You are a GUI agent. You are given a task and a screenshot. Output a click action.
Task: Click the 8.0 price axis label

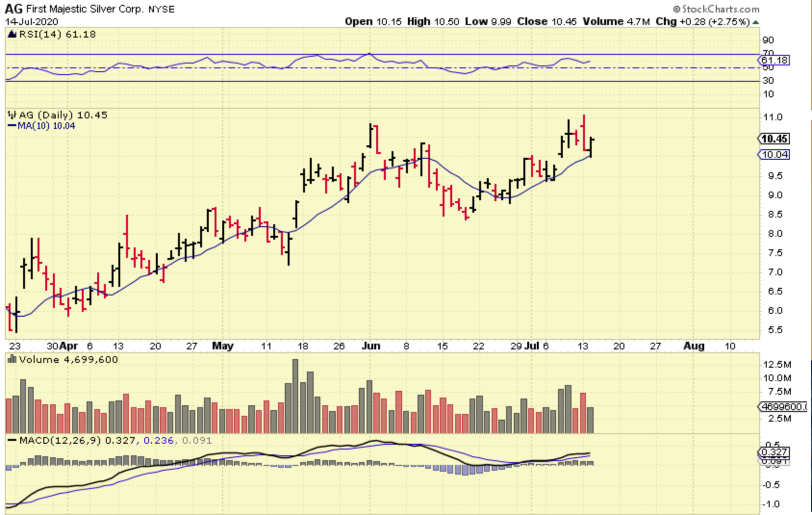pyautogui.click(x=775, y=233)
